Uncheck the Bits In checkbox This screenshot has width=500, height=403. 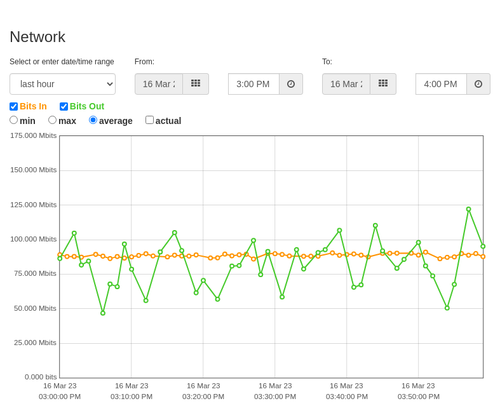tap(14, 106)
